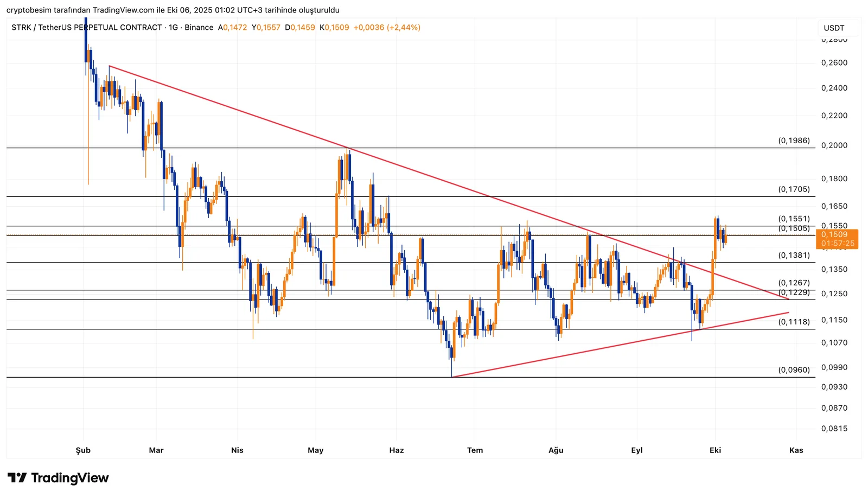The image size is (868, 497).
Task: Click the STRK / TetherUS PERPETUAL CONTRACT title
Action: click(x=86, y=28)
